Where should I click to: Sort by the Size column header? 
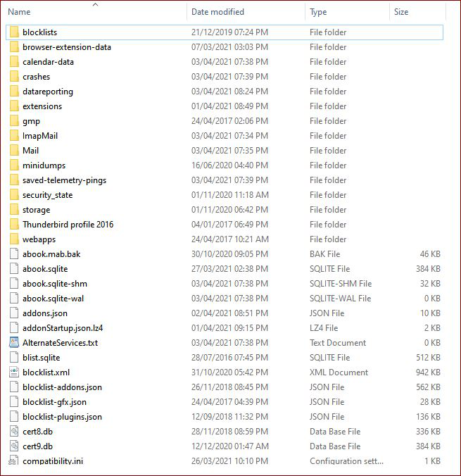coord(401,12)
